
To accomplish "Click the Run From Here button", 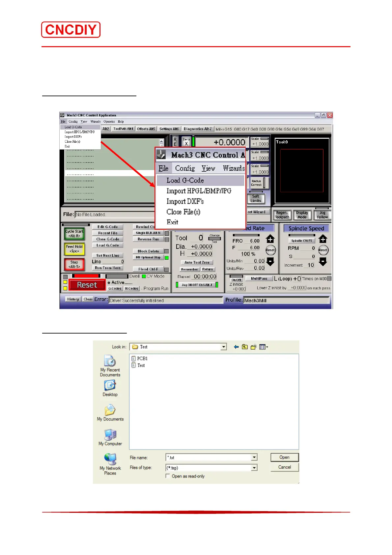I will 107,268.
